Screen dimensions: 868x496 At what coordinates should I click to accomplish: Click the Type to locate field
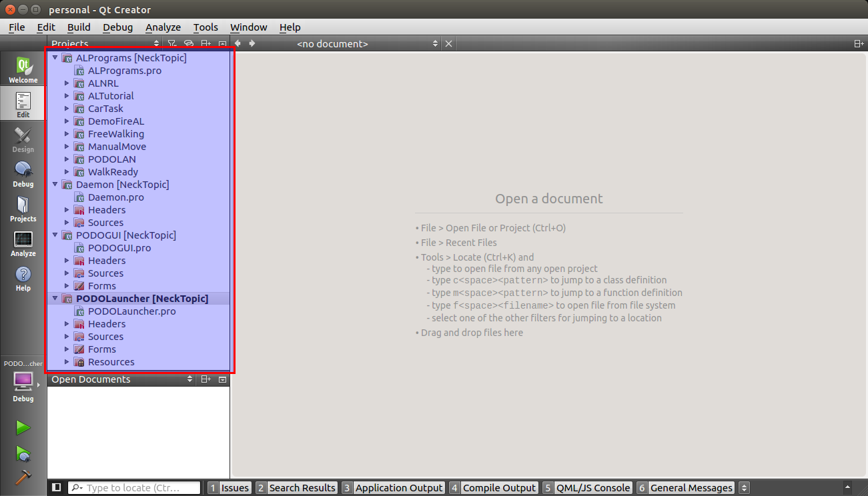pos(133,488)
